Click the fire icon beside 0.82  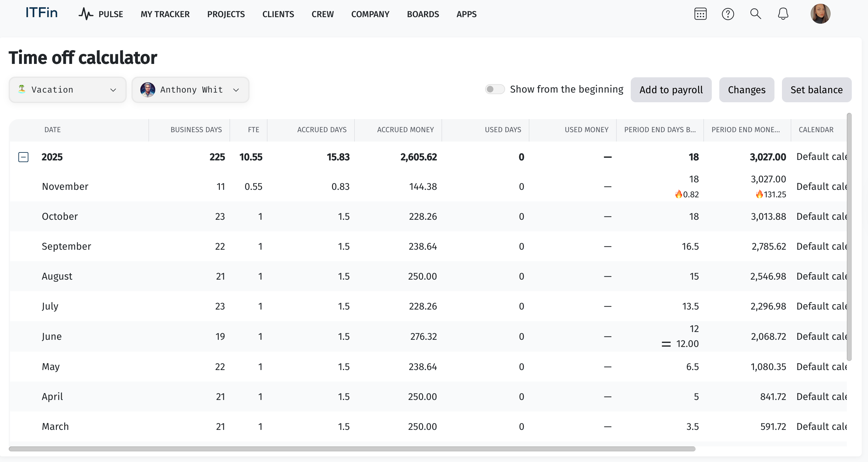pyautogui.click(x=678, y=194)
